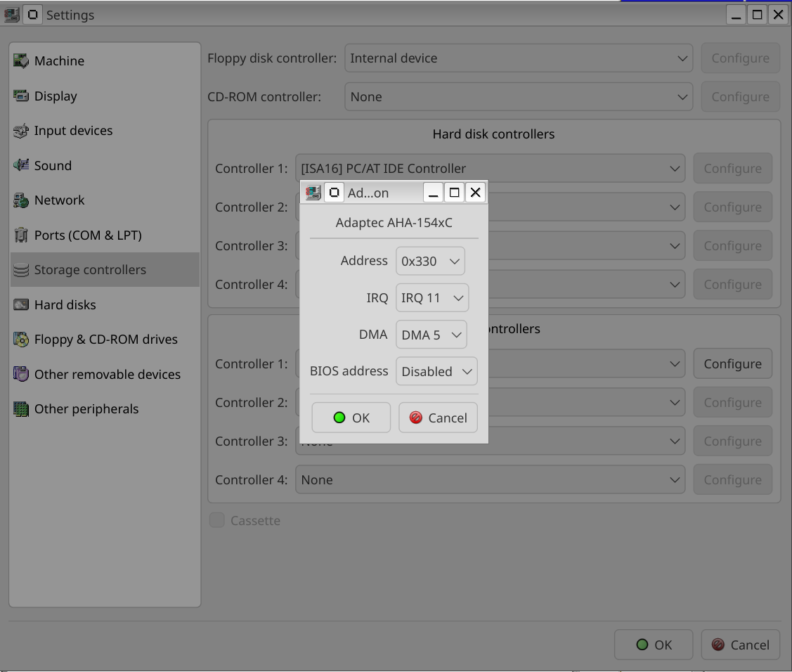Click the Sound speaker icon
Viewport: 792px width, 672px height.
[21, 166]
